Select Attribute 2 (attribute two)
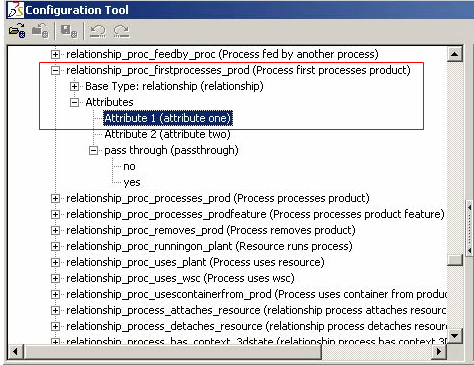474x365 pixels. [x=167, y=134]
